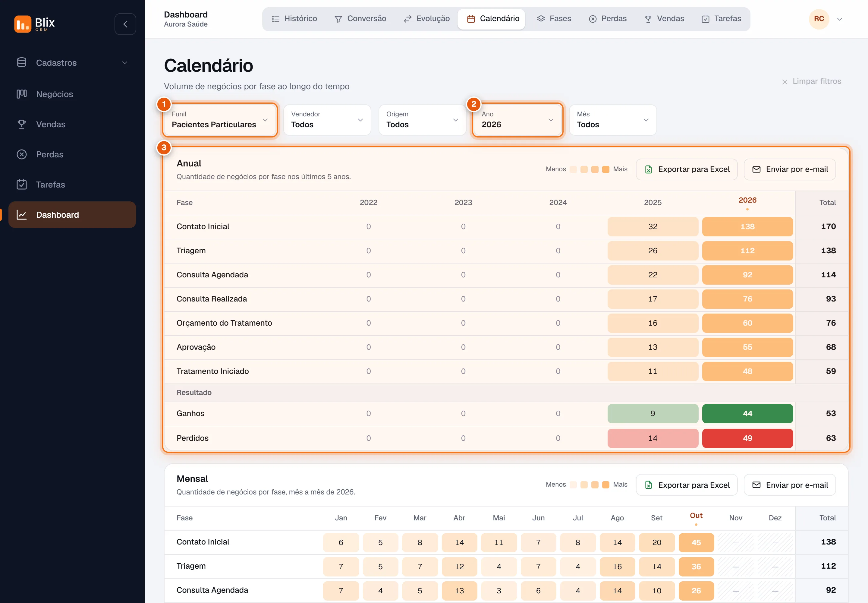Click the green Ganhos 2026 cell 44
This screenshot has height=603, width=868.
pyautogui.click(x=747, y=413)
